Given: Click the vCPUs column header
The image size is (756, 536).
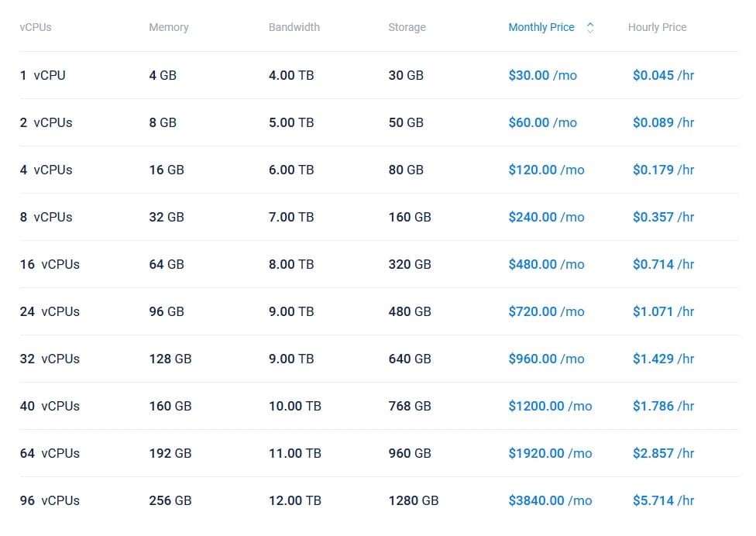Looking at the screenshot, I should point(36,27).
